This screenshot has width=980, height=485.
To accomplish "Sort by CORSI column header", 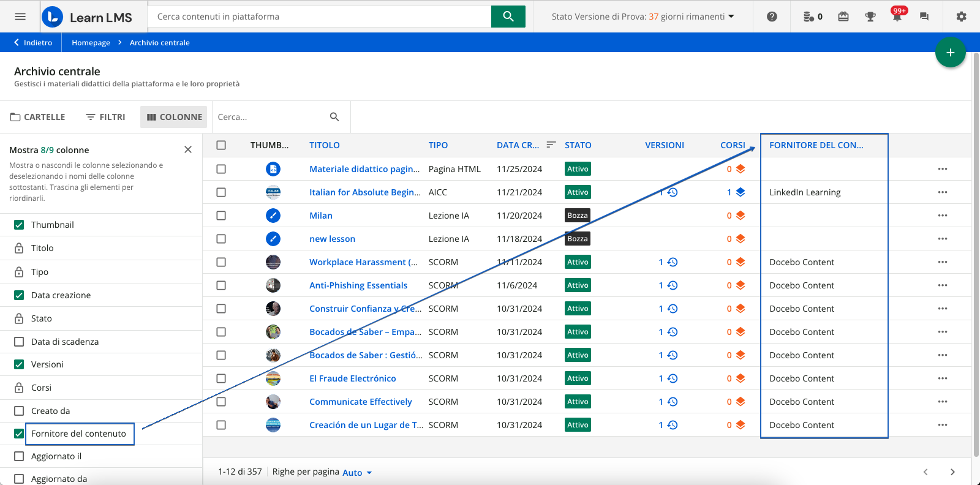I will 733,145.
